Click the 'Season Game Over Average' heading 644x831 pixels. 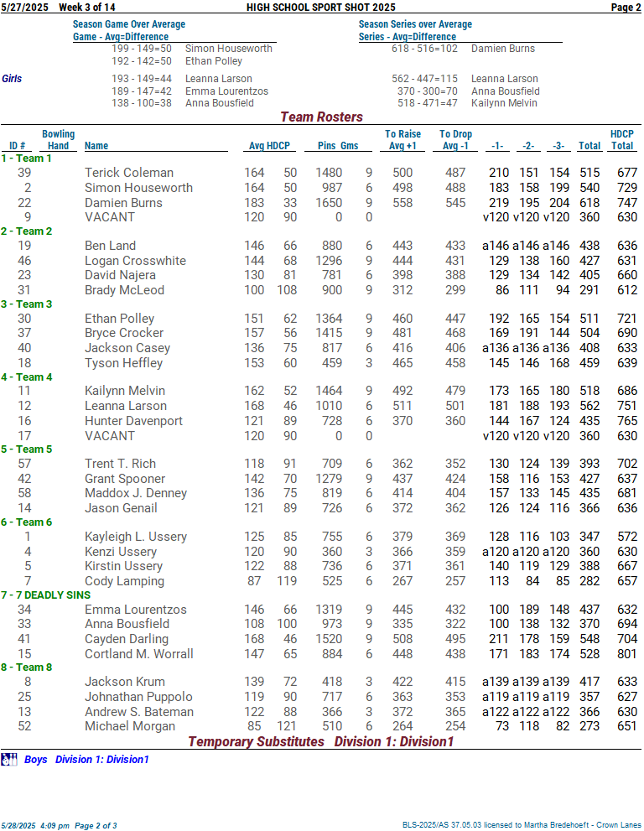pyautogui.click(x=129, y=23)
